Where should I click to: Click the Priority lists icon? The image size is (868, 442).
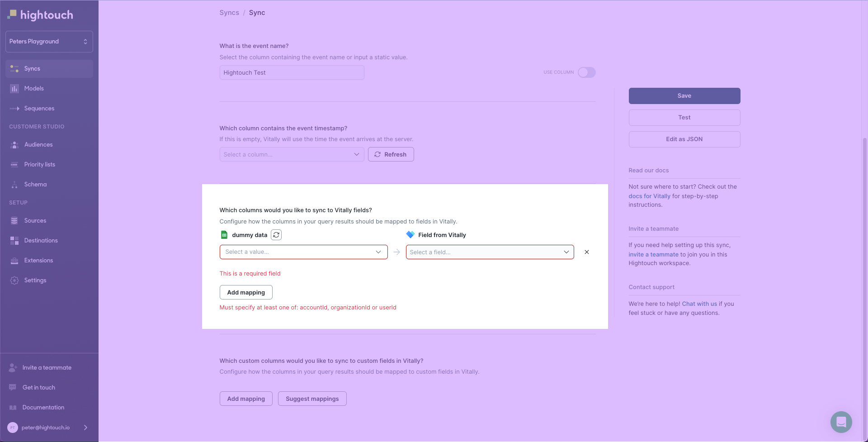[x=14, y=165]
